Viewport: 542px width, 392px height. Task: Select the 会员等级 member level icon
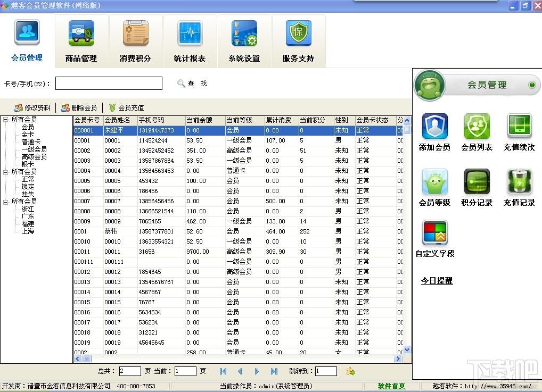434,182
